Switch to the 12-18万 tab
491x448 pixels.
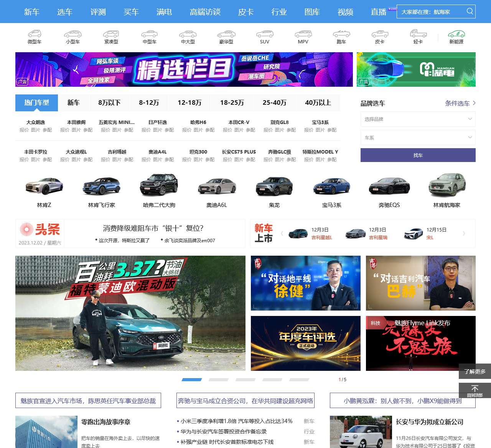coord(189,103)
